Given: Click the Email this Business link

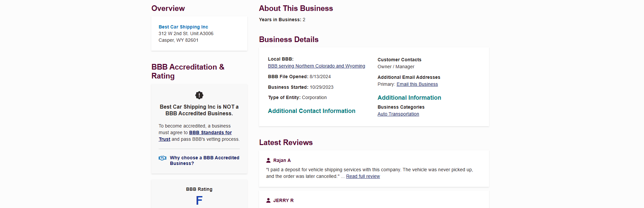Looking at the screenshot, I should coord(417,84).
